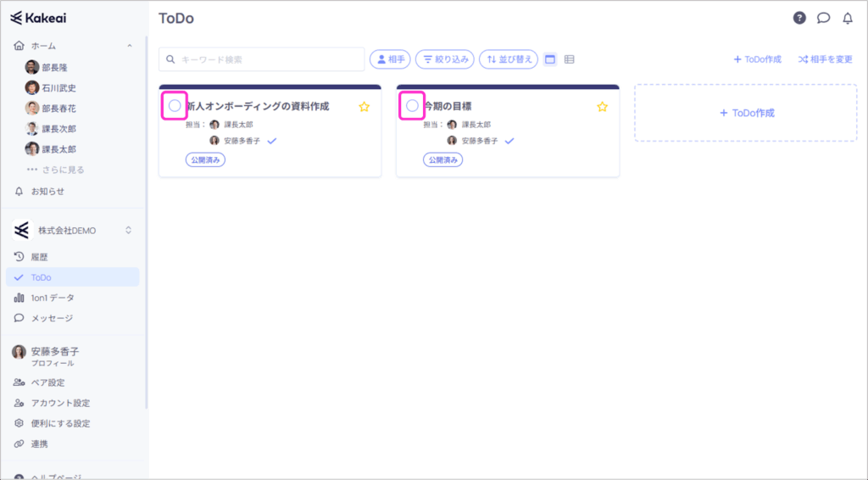
Task: Expand さらに見る in member list
Action: (x=56, y=170)
